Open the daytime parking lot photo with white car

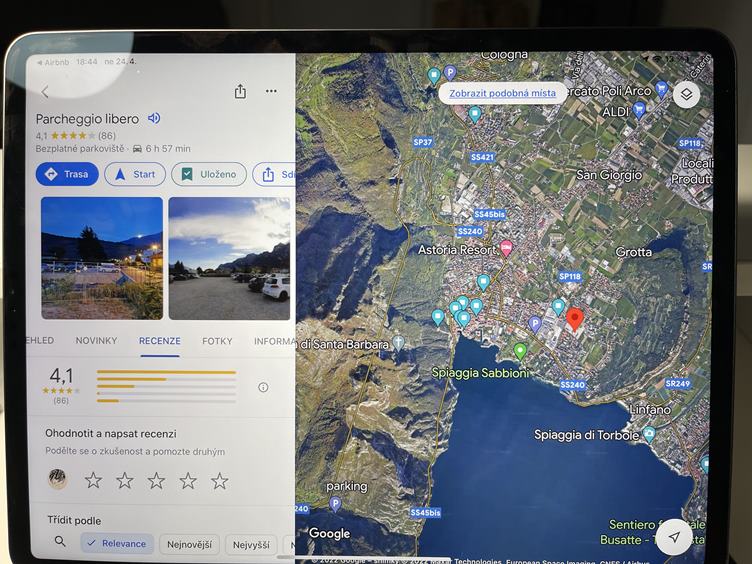229,258
